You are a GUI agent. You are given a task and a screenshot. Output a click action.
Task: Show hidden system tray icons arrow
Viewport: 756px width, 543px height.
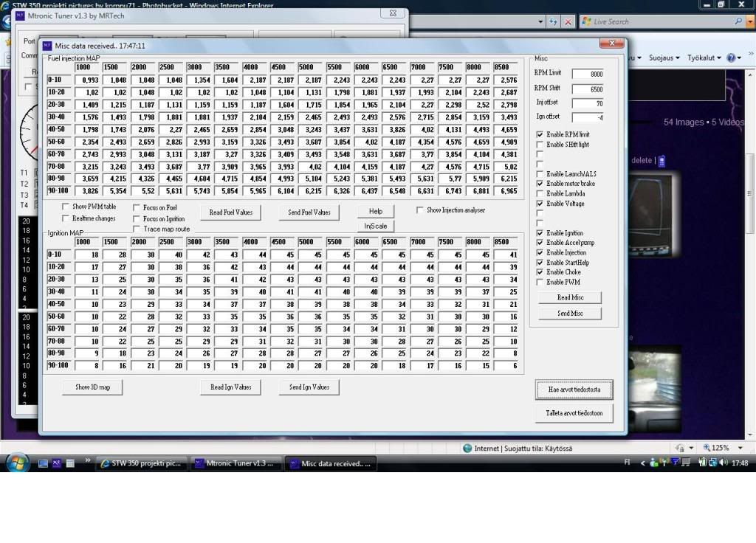pyautogui.click(x=643, y=463)
